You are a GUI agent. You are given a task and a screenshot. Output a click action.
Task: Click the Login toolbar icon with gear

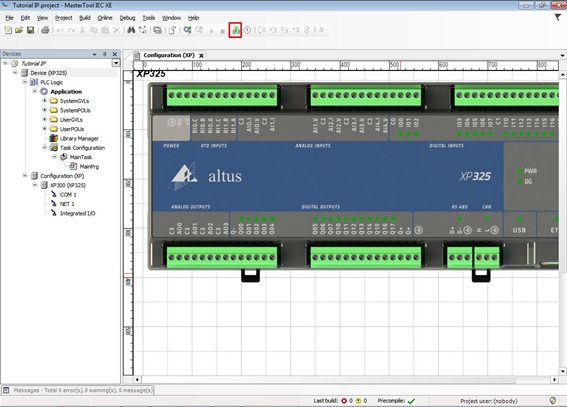[187, 30]
